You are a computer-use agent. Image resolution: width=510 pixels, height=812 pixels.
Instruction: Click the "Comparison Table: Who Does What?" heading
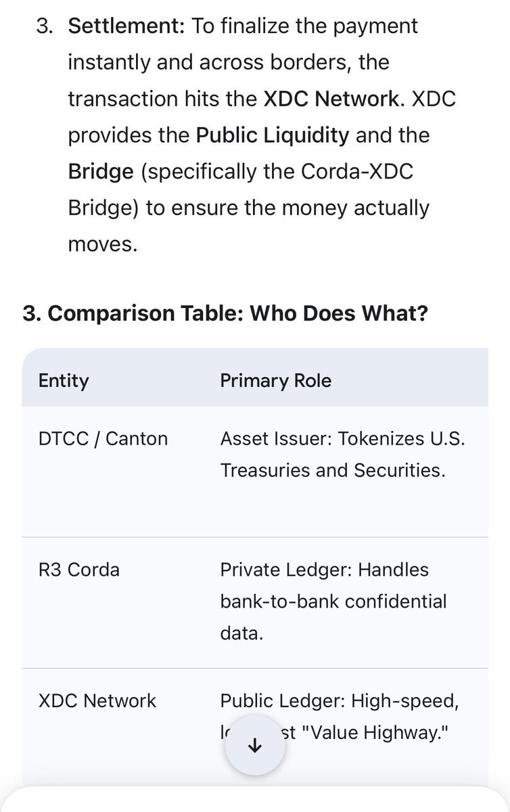click(x=225, y=314)
